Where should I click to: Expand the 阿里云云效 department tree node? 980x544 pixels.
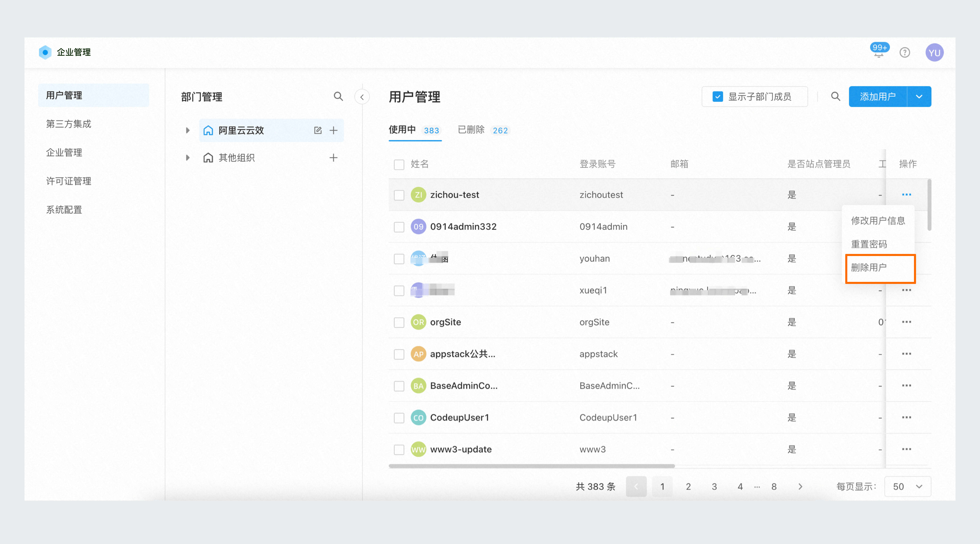coord(187,131)
